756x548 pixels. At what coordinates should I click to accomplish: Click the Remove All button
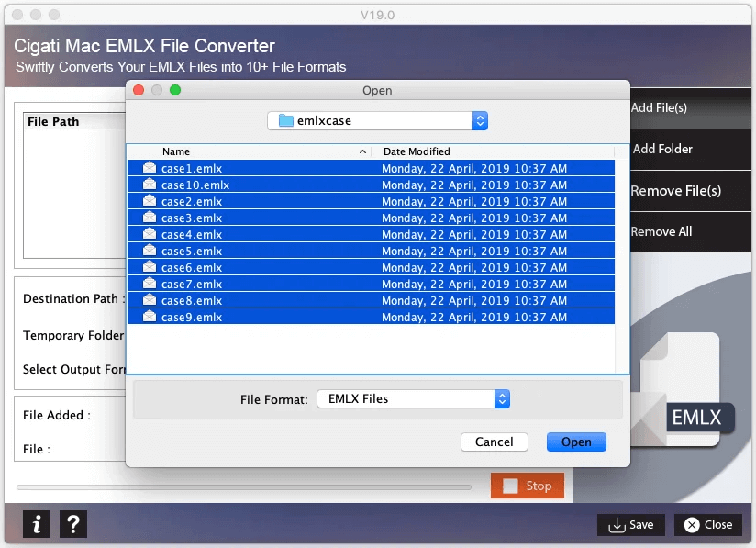[691, 232]
